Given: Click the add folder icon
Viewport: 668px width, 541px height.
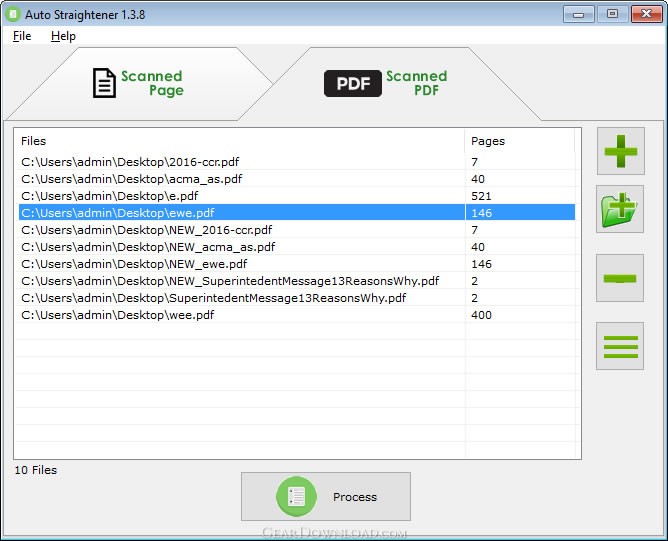Looking at the screenshot, I should [x=620, y=209].
